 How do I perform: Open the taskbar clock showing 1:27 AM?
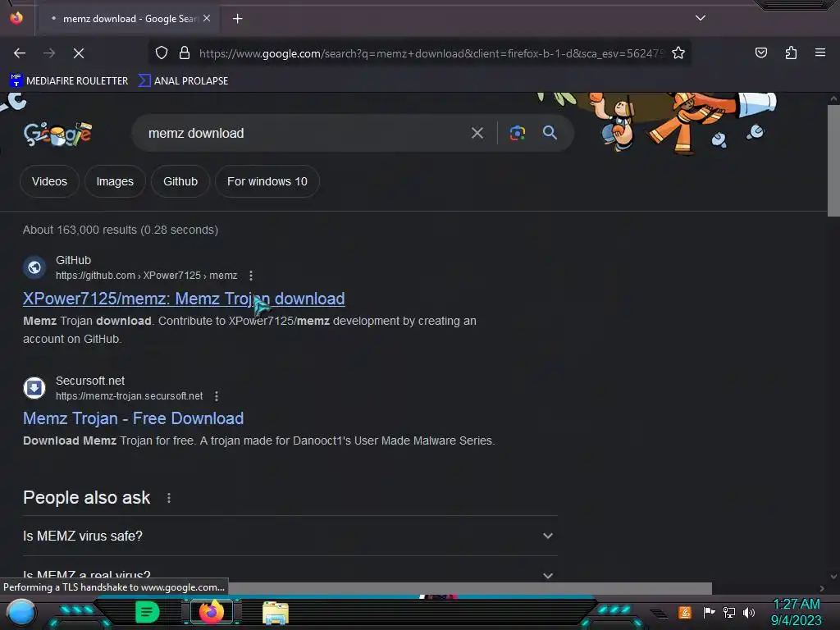pos(796,612)
